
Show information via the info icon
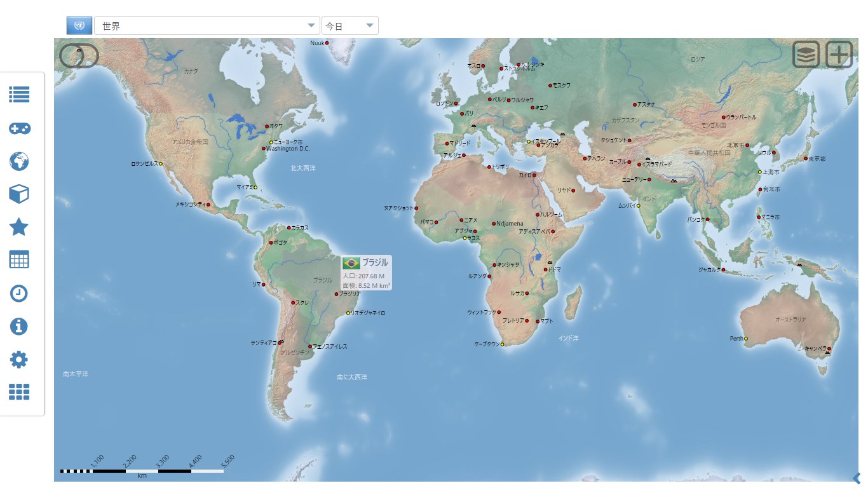coord(19,326)
